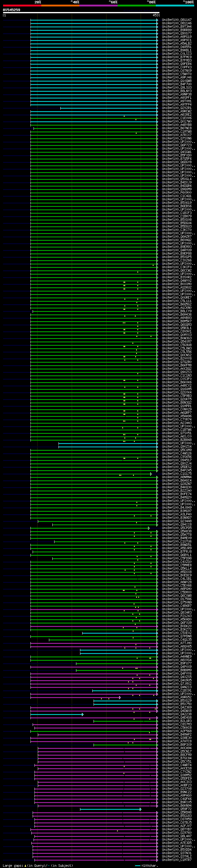Screen dimensions: 197x868
Task: Click the red 20% identity legend bar
Action: 22,6
